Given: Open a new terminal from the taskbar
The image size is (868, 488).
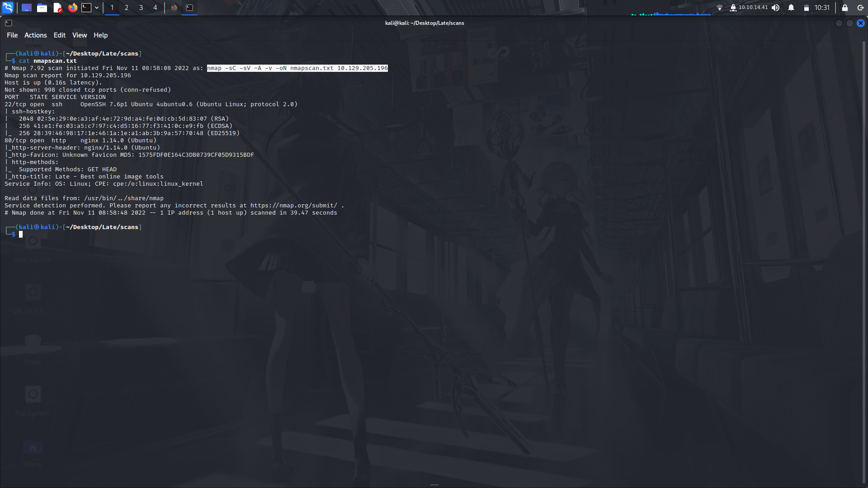Looking at the screenshot, I should 86,7.
